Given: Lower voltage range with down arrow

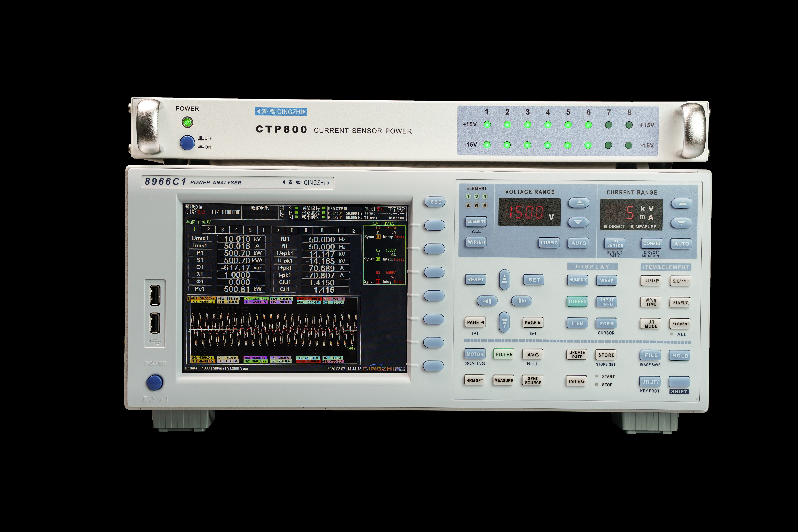Looking at the screenshot, I should click(x=578, y=222).
